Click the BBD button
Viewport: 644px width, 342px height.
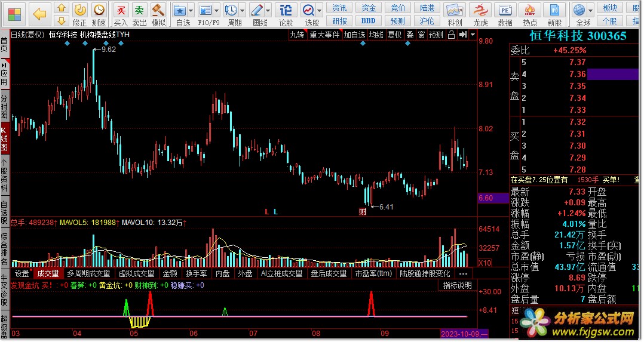pyautogui.click(x=369, y=20)
